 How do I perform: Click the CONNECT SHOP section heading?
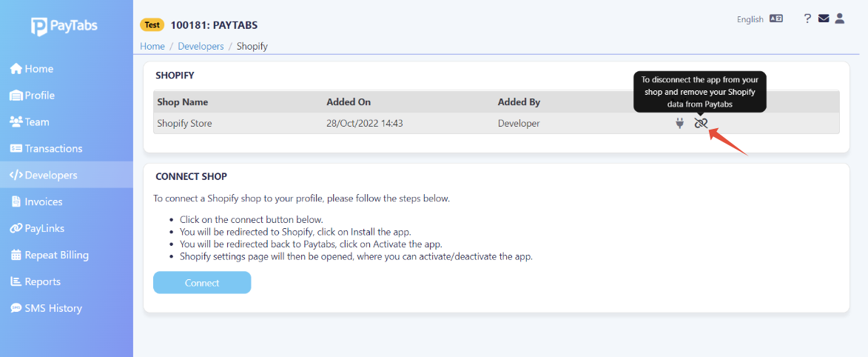click(192, 177)
